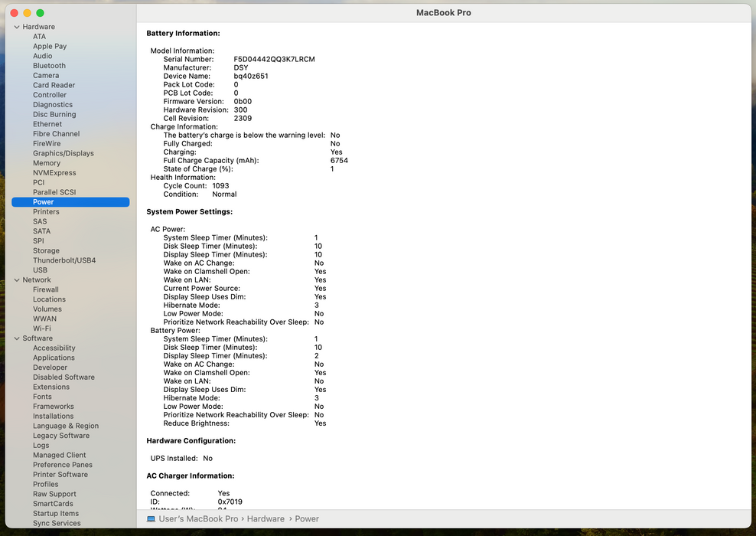This screenshot has height=536, width=756.
Task: Select Language & Region in sidebar
Action: coord(66,426)
